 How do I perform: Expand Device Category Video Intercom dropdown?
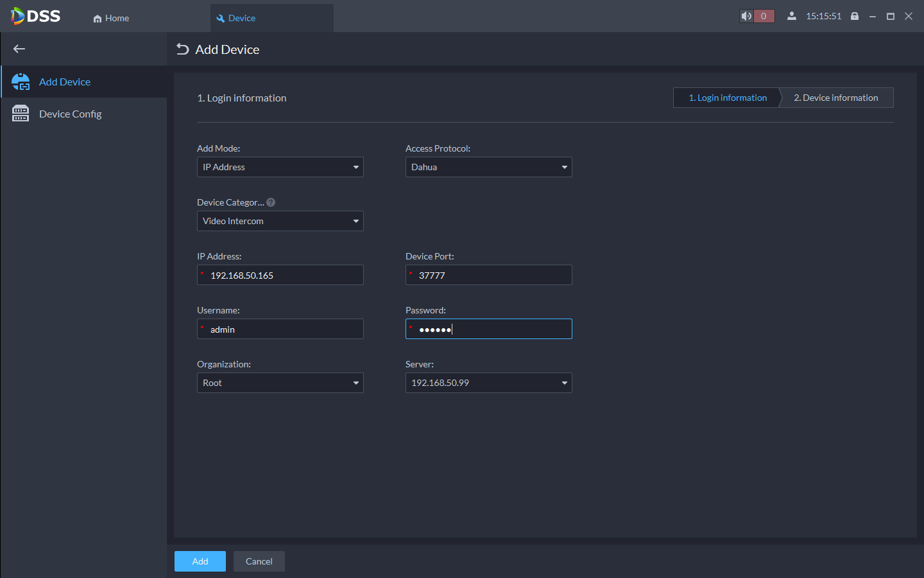(280, 221)
